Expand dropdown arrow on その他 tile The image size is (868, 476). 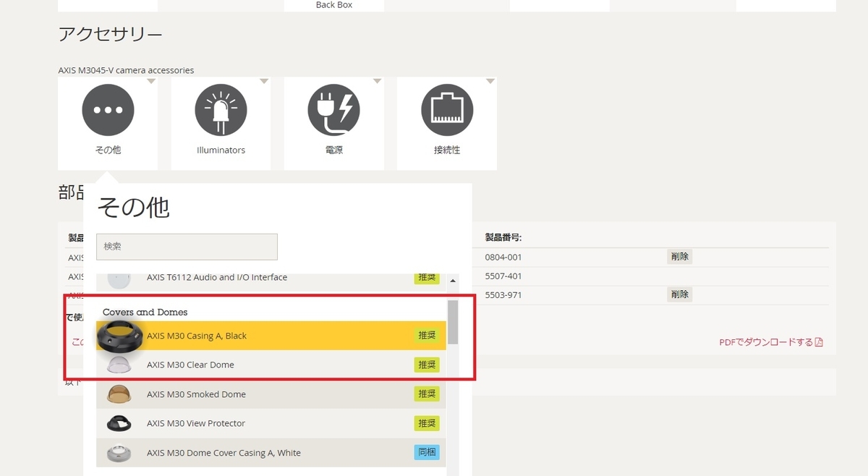pos(150,82)
